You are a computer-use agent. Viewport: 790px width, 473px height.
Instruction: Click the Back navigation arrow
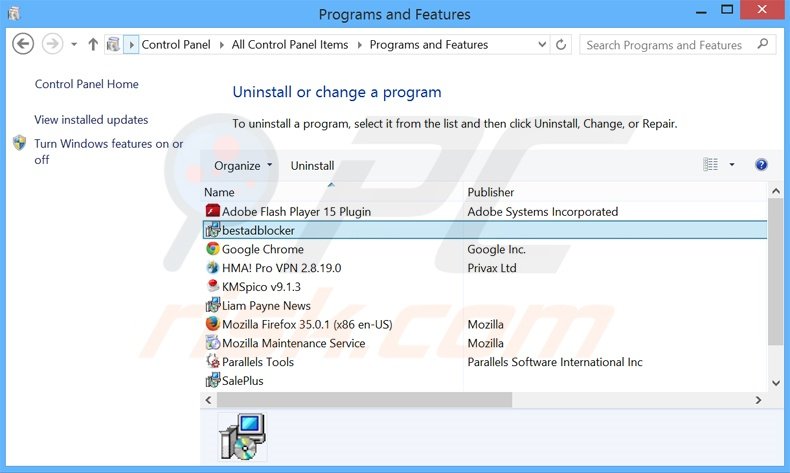tap(23, 44)
